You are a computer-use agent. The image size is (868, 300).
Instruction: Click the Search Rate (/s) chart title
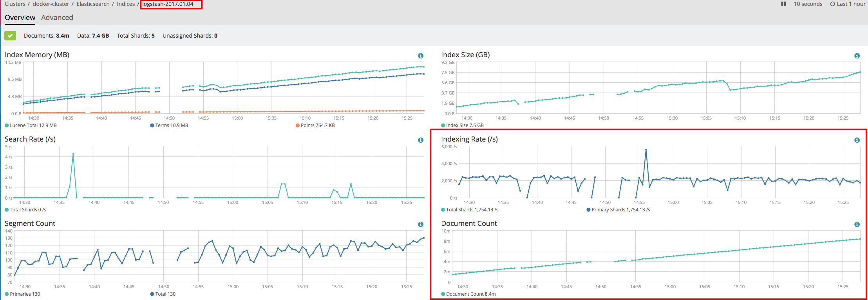(x=30, y=139)
